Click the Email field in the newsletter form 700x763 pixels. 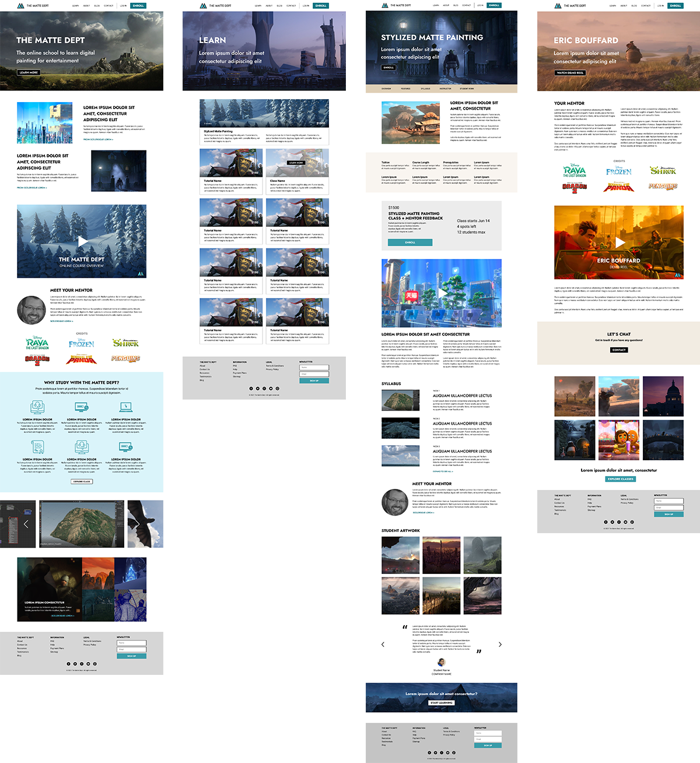click(x=132, y=649)
